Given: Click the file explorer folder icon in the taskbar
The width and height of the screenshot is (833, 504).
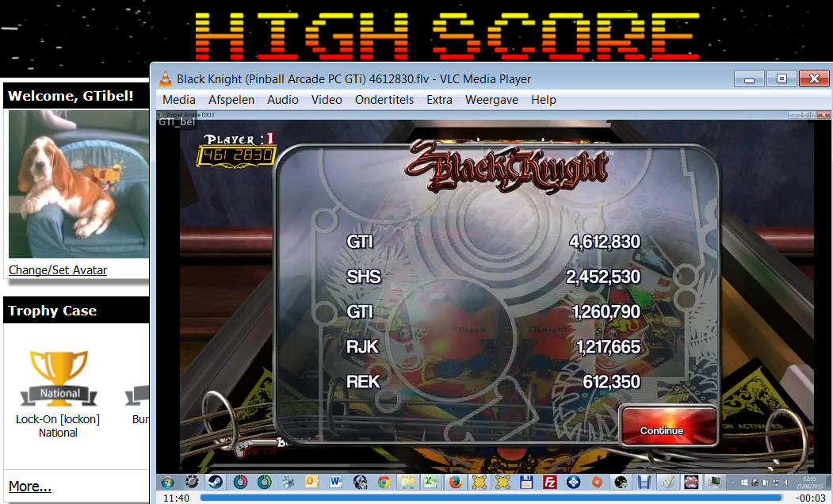Looking at the screenshot, I should [407, 482].
